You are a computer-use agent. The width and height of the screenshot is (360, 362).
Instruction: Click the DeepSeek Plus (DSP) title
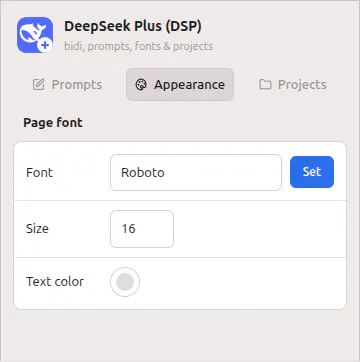point(133,27)
